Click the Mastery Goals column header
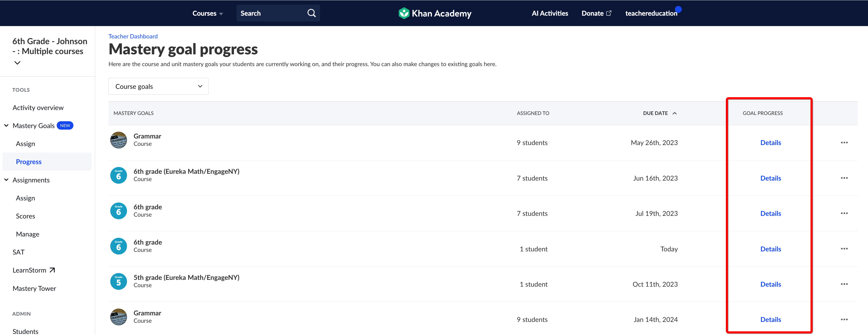The height and width of the screenshot is (335, 868). (134, 113)
